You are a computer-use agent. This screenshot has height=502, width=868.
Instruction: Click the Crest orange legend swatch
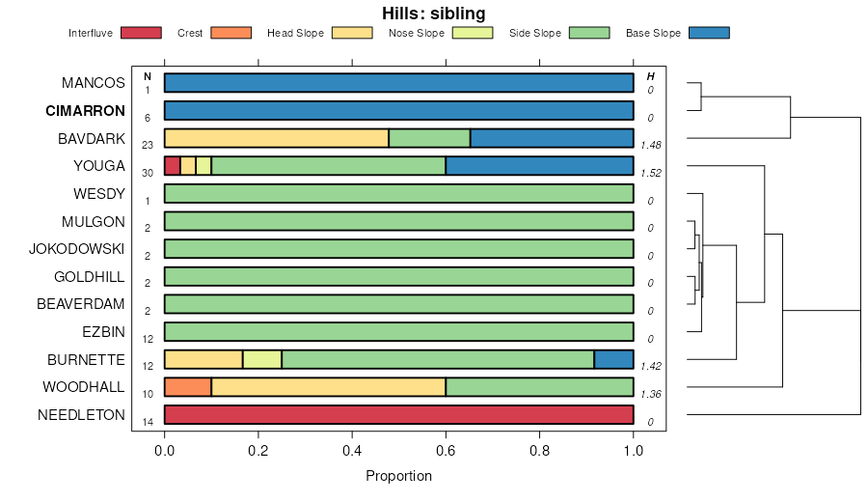click(x=230, y=33)
